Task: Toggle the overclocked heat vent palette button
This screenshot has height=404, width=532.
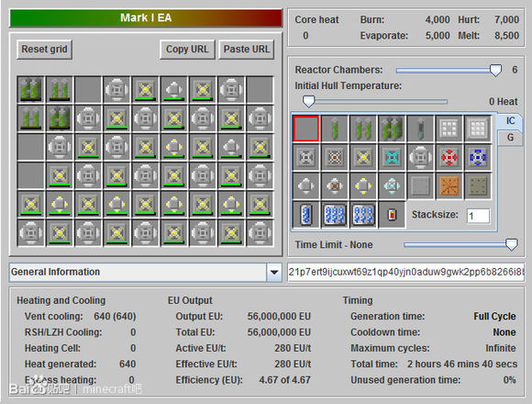Action: tap(363, 157)
